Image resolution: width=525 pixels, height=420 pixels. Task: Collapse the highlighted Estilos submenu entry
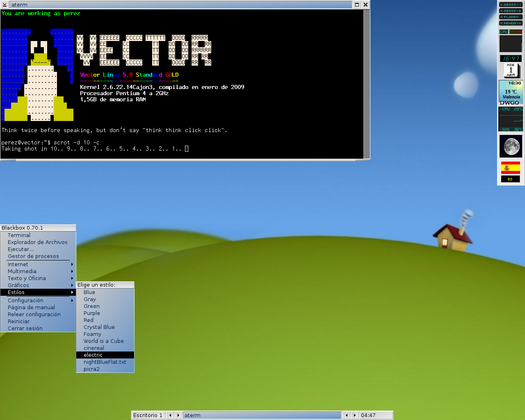pyautogui.click(x=38, y=292)
